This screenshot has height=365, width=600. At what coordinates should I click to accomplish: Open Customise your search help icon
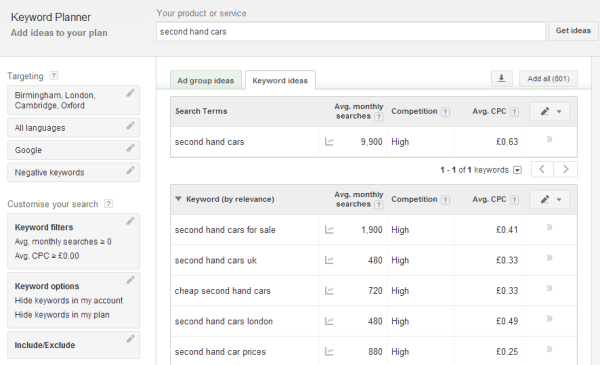(109, 204)
